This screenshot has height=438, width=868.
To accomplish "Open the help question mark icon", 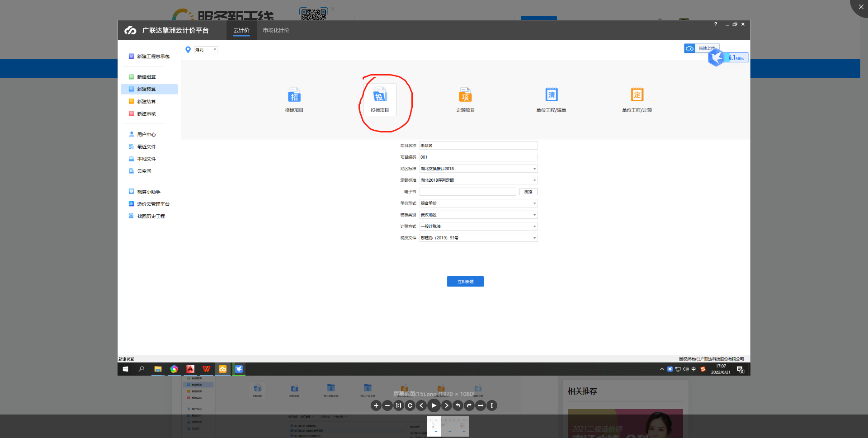I will (716, 24).
